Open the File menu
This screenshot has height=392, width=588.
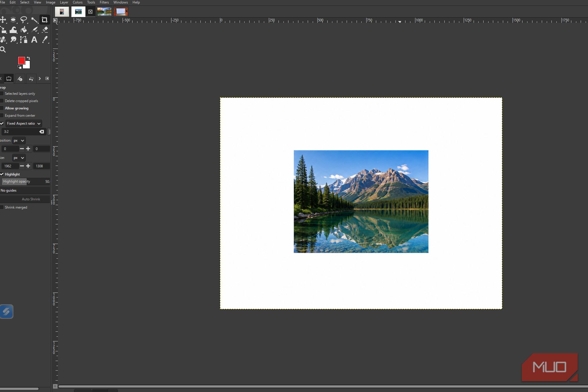(x=3, y=2)
